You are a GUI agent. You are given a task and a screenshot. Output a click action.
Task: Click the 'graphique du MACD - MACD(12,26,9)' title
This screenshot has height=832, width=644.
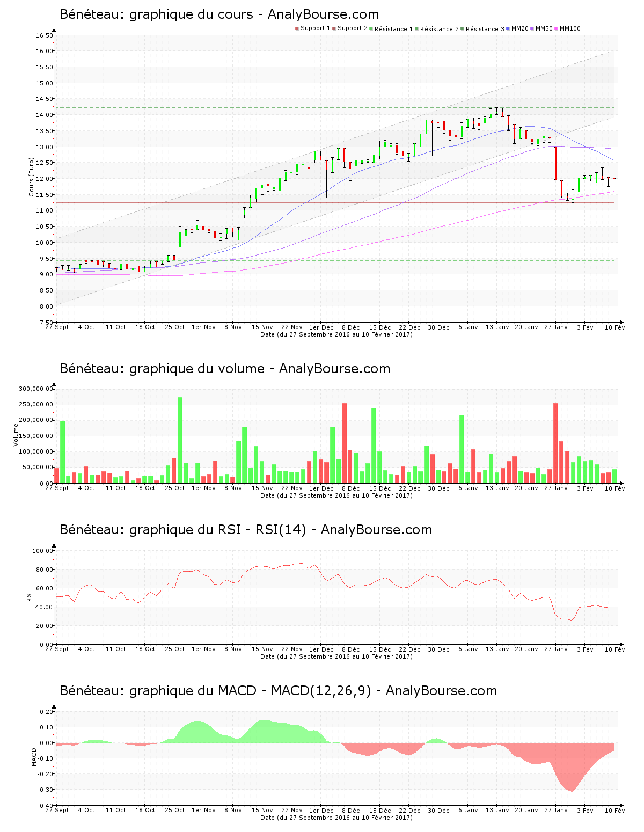(x=250, y=691)
